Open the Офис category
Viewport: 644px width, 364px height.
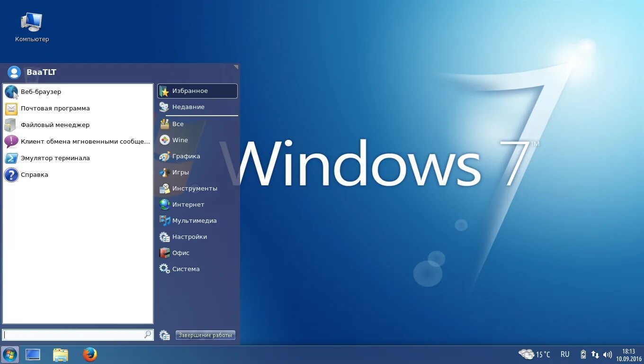197,253
